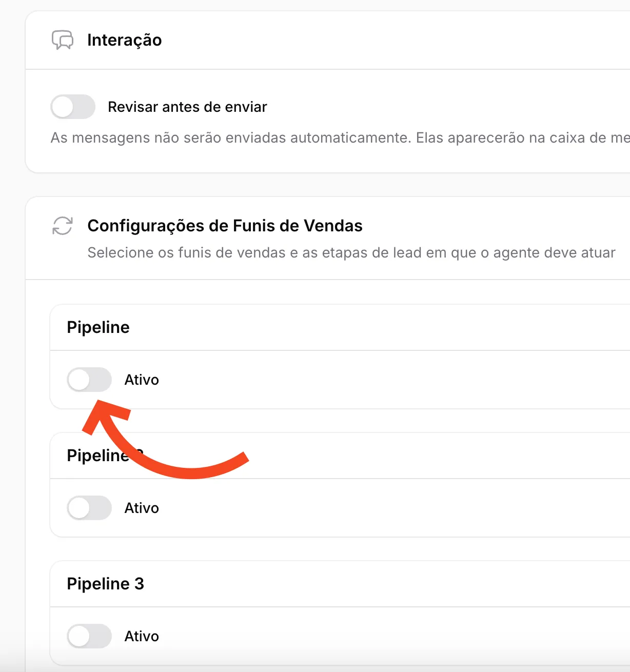Select the first Pipeline card heading
This screenshot has width=630, height=672.
98,327
